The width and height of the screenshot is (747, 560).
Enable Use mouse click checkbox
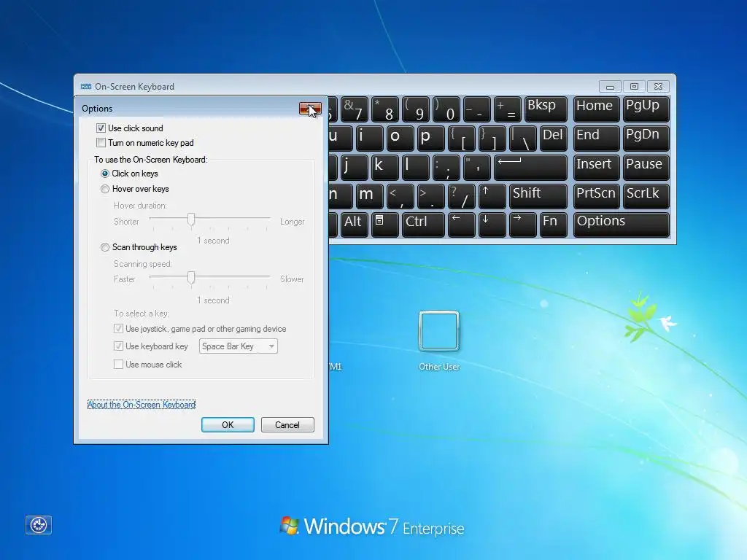tap(118, 365)
